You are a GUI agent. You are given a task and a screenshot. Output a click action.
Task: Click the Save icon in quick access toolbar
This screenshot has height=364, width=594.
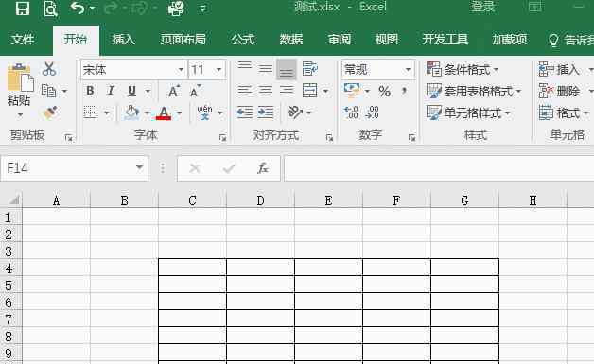23,8
